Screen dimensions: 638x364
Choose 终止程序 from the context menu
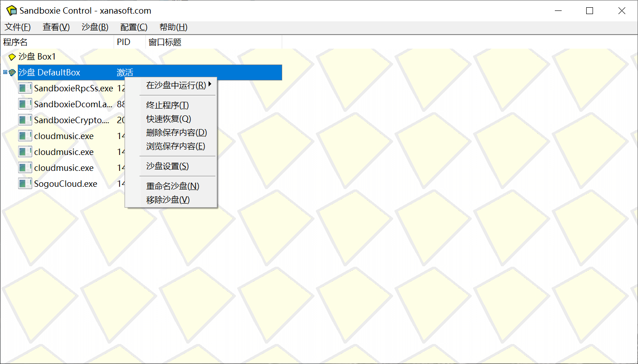[167, 105]
